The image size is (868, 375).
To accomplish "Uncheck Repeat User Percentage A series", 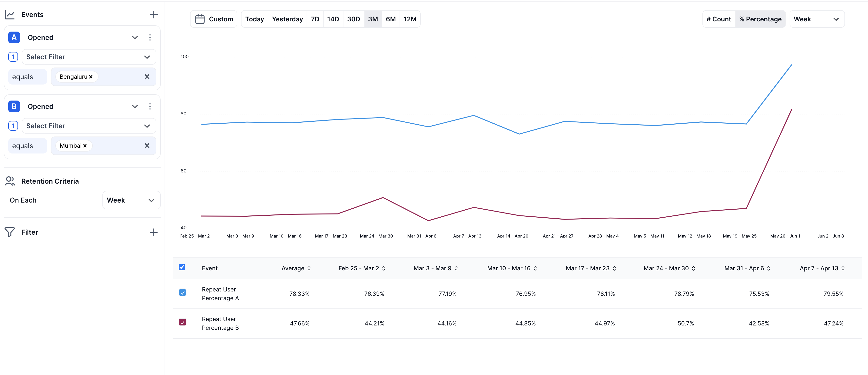I will (x=182, y=293).
